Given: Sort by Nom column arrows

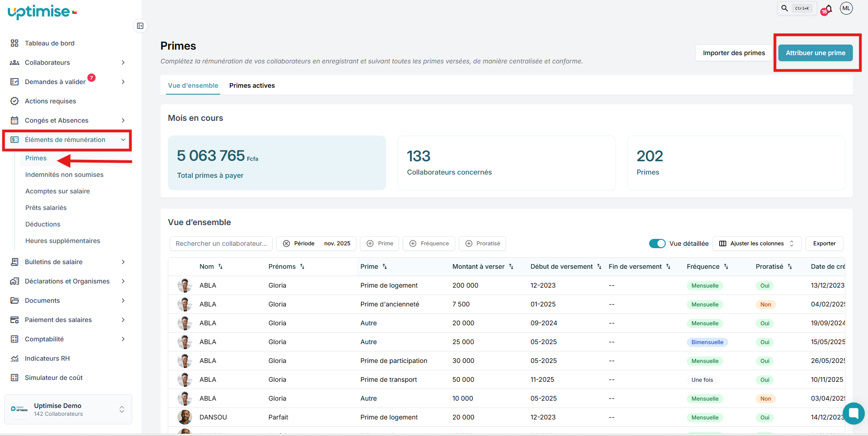Looking at the screenshot, I should pos(221,266).
